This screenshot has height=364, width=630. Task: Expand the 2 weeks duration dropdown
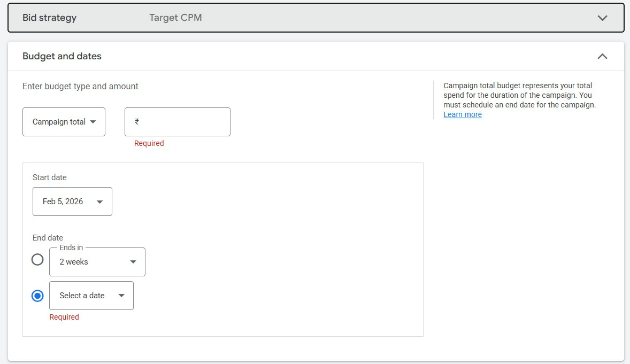(97, 261)
